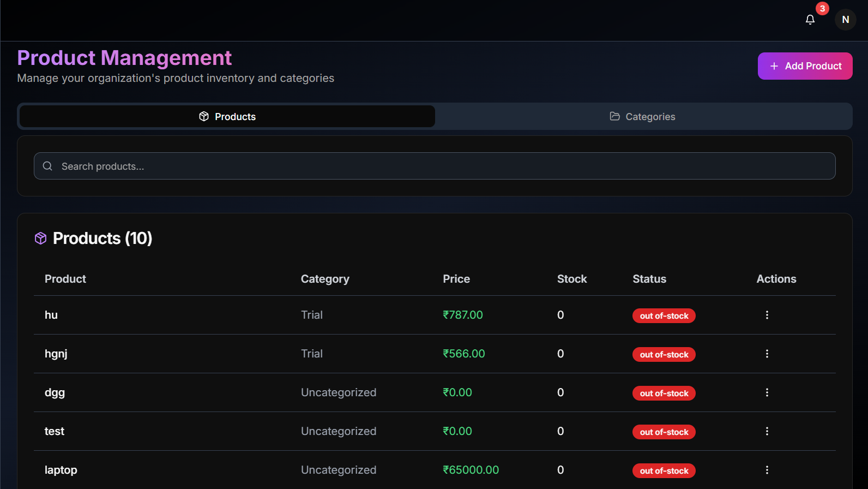Screen dimensions: 868x489
Task: Click the ₹566.00 price
Action: tap(464, 354)
